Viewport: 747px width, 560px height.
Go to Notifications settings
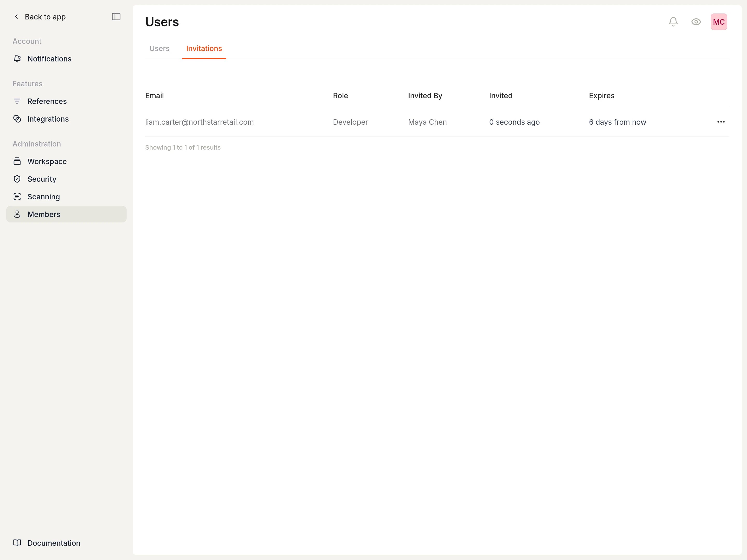pyautogui.click(x=66, y=59)
